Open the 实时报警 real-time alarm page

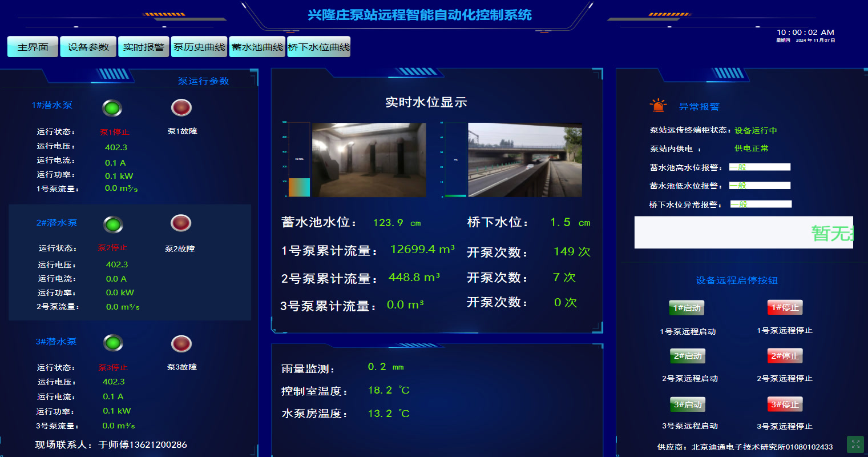(x=143, y=47)
